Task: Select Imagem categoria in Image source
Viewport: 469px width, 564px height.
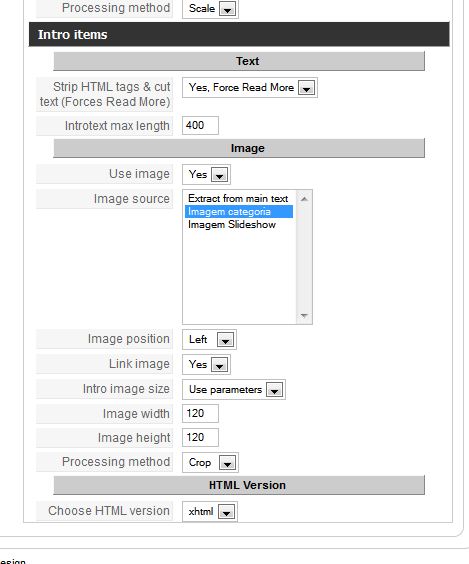Action: click(239, 212)
